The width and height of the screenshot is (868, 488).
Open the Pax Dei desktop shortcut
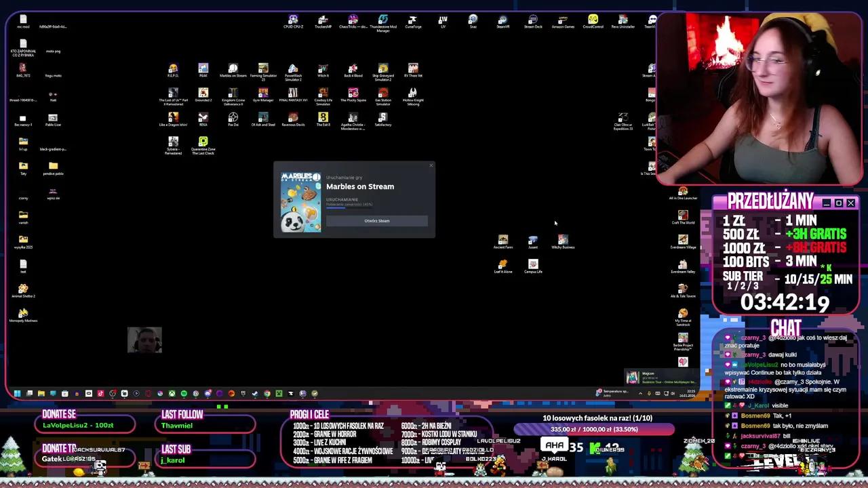tap(233, 120)
